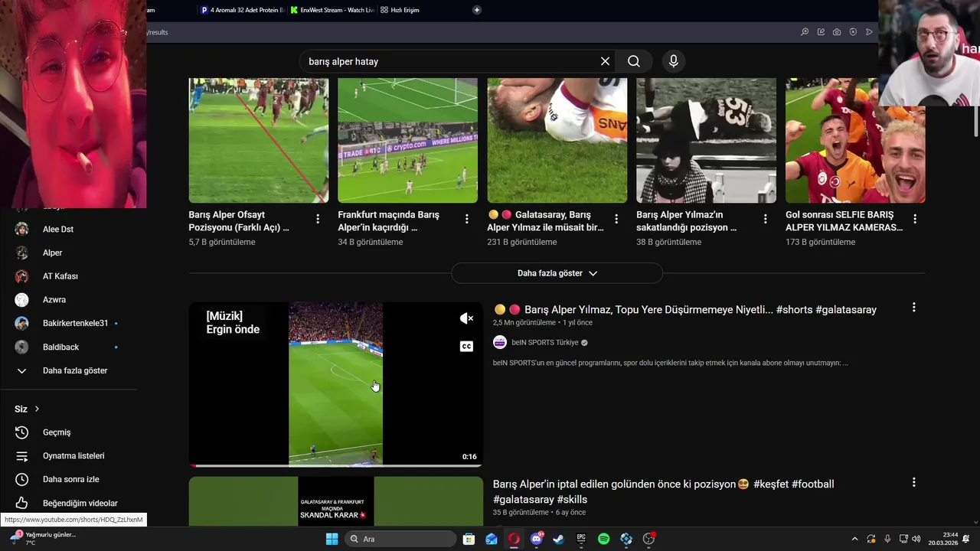Start voice search with the microphone icon
This screenshot has height=551, width=980.
[674, 61]
